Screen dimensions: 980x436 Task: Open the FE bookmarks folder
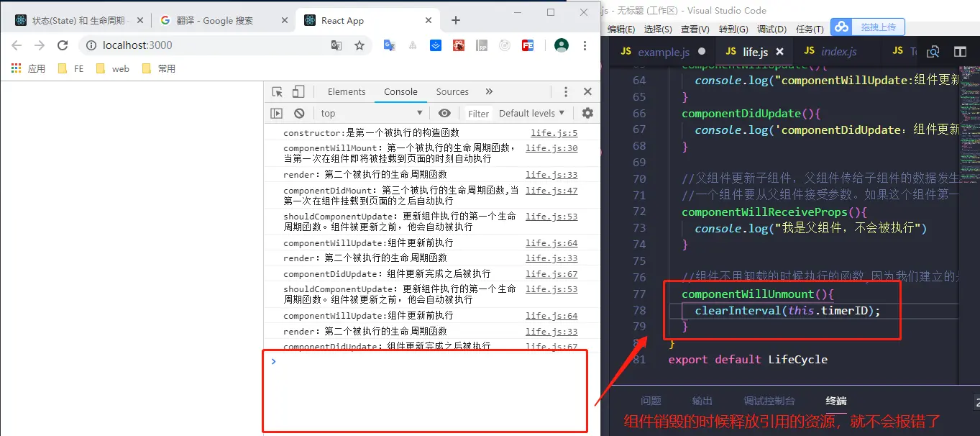(x=70, y=68)
